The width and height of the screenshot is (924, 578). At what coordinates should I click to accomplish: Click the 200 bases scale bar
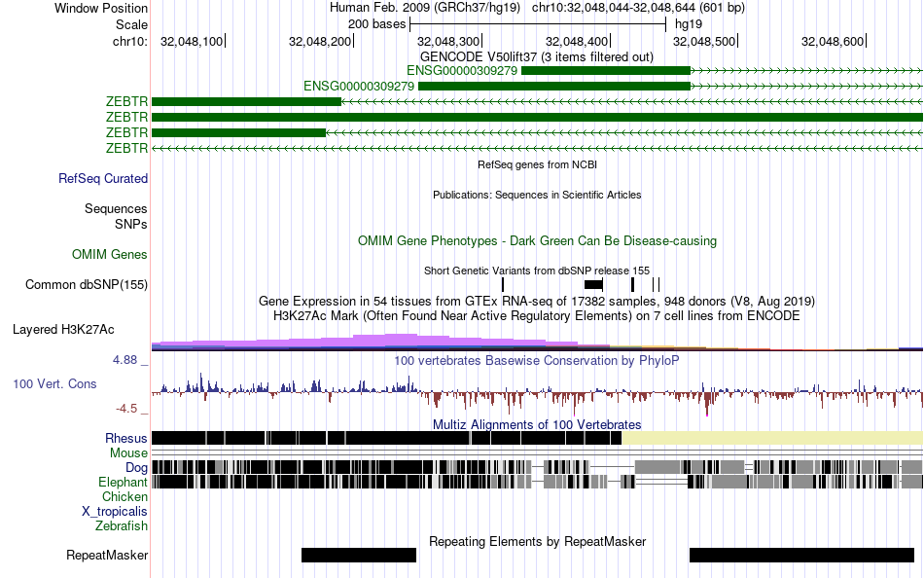pos(538,24)
